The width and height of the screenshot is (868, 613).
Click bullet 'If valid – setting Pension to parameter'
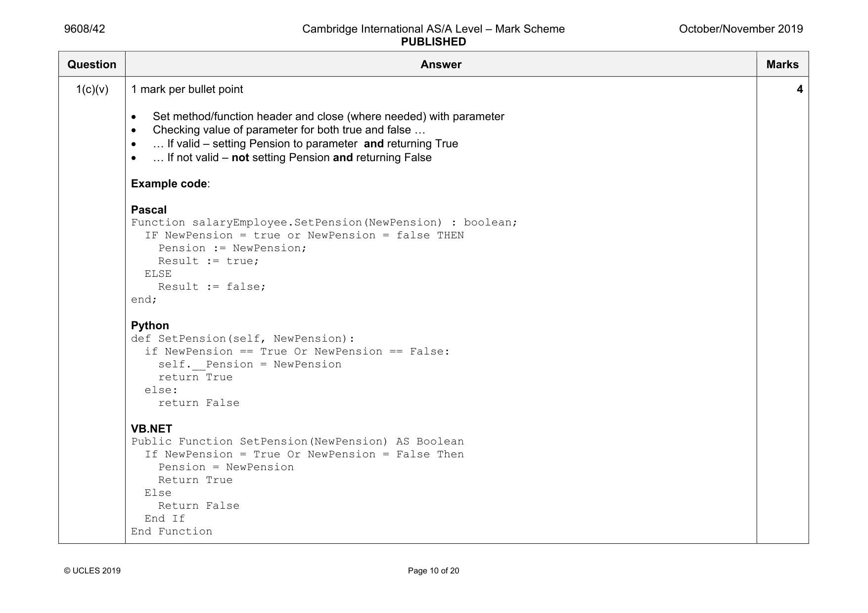[305, 144]
